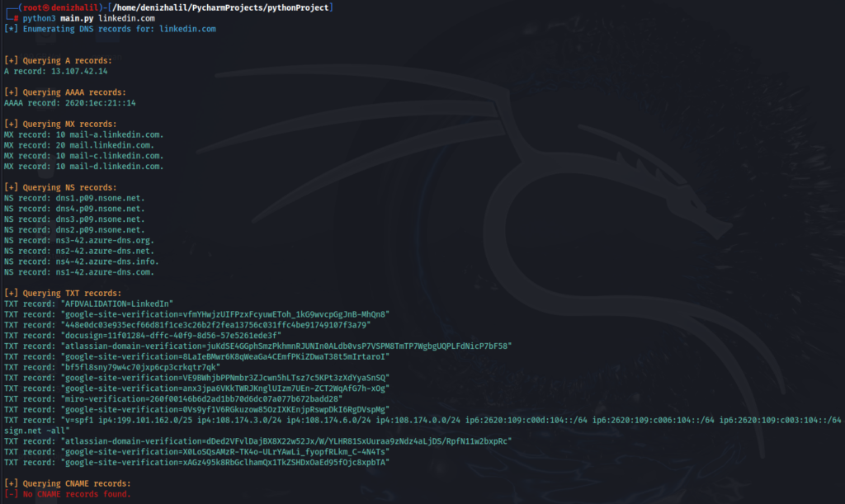Select TXT record AFDVALIDATION=LinkedIn

[88, 304]
